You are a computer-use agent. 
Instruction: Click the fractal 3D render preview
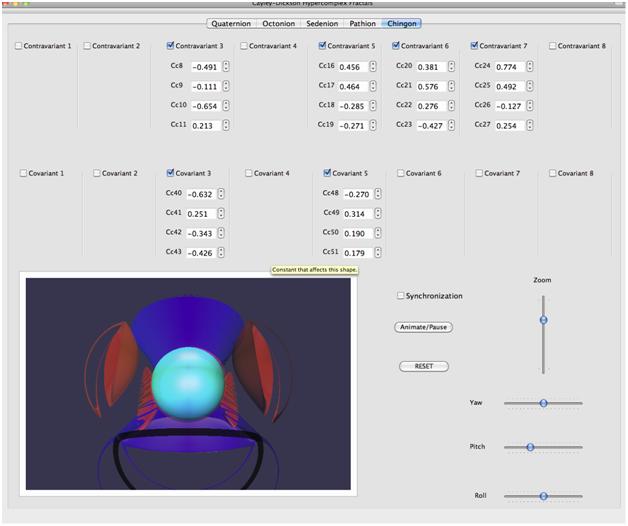[188, 383]
